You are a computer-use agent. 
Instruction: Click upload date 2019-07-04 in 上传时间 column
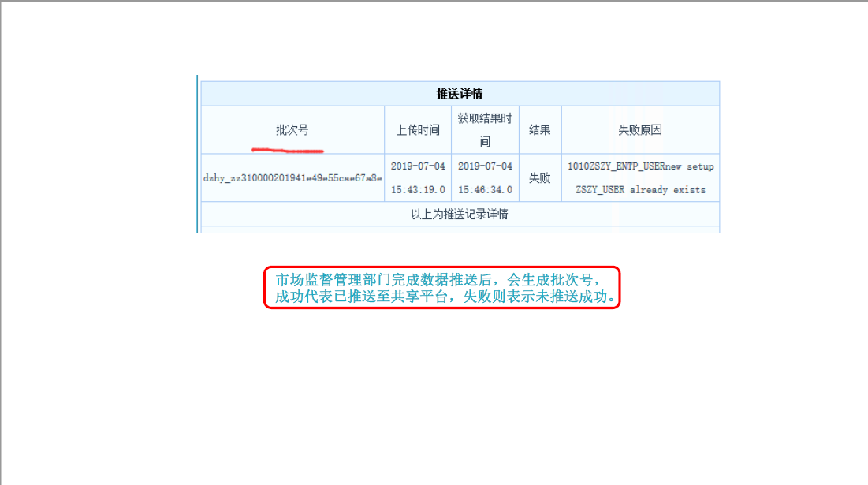[x=418, y=166]
